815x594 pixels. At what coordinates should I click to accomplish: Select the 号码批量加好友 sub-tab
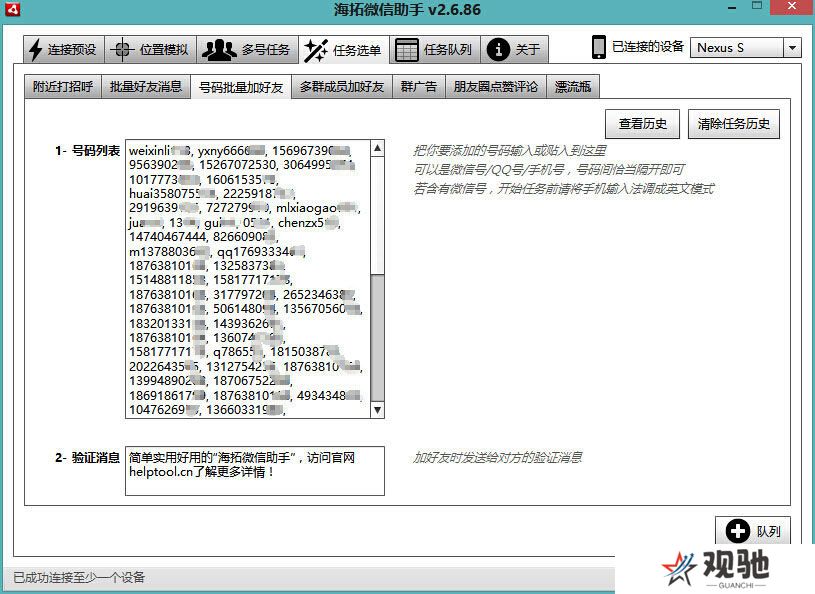tap(241, 87)
